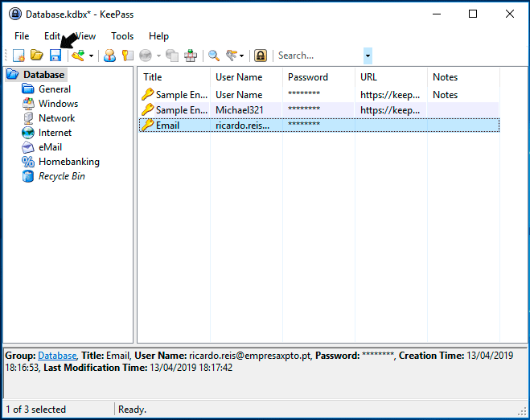The width and height of the screenshot is (530, 420).
Task: Copy password via the key-clipboard icon
Action: pos(127,56)
